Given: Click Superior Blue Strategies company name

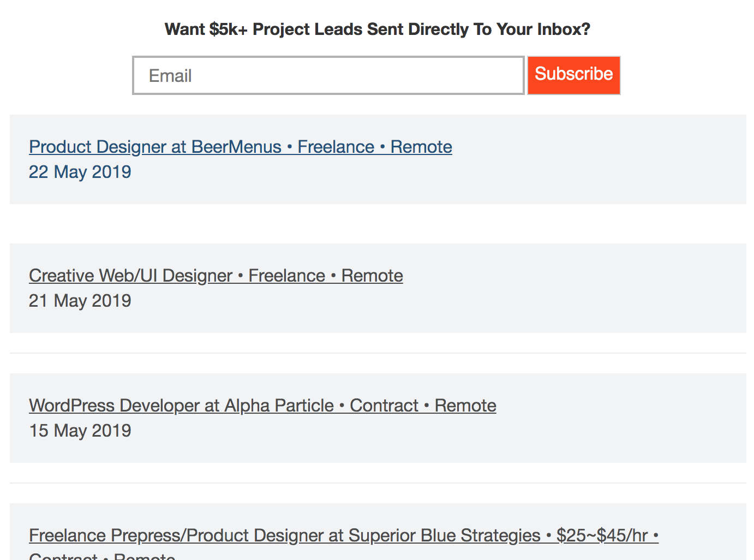Looking at the screenshot, I should (444, 535).
